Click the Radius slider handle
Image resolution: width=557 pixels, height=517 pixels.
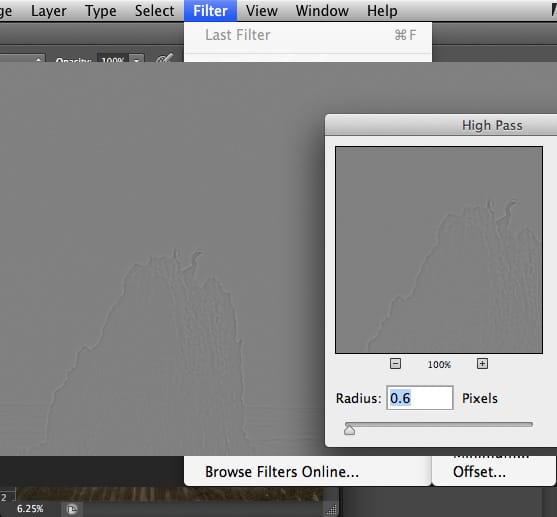349,430
